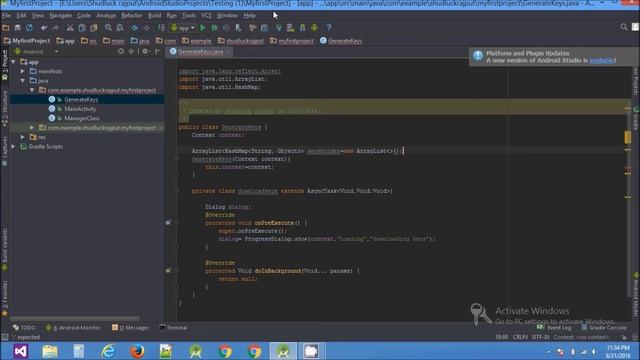Expand the Gradle Scripts node
Screen dimensions: 640x360
[x=13, y=147]
